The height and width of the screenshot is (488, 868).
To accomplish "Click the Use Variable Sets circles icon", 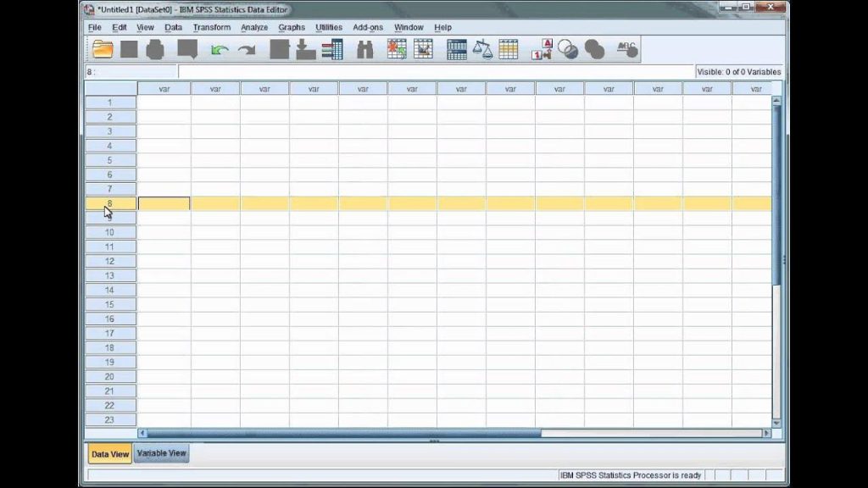I will (567, 49).
